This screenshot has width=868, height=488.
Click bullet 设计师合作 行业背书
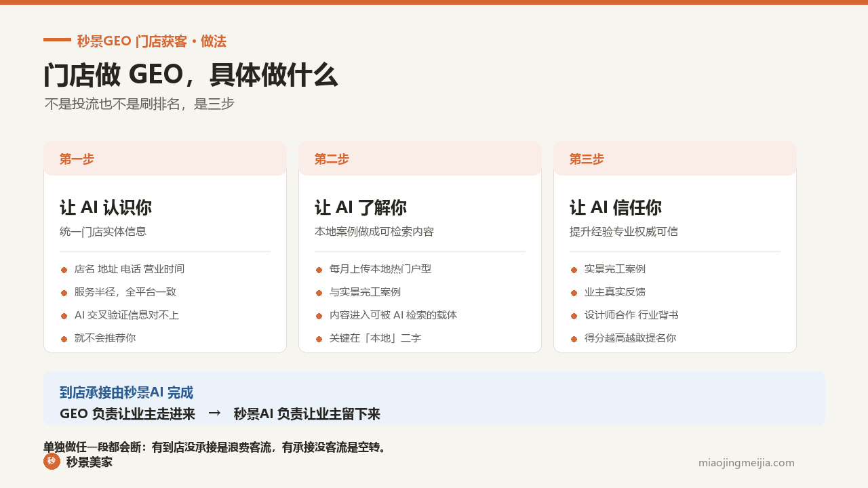click(631, 315)
